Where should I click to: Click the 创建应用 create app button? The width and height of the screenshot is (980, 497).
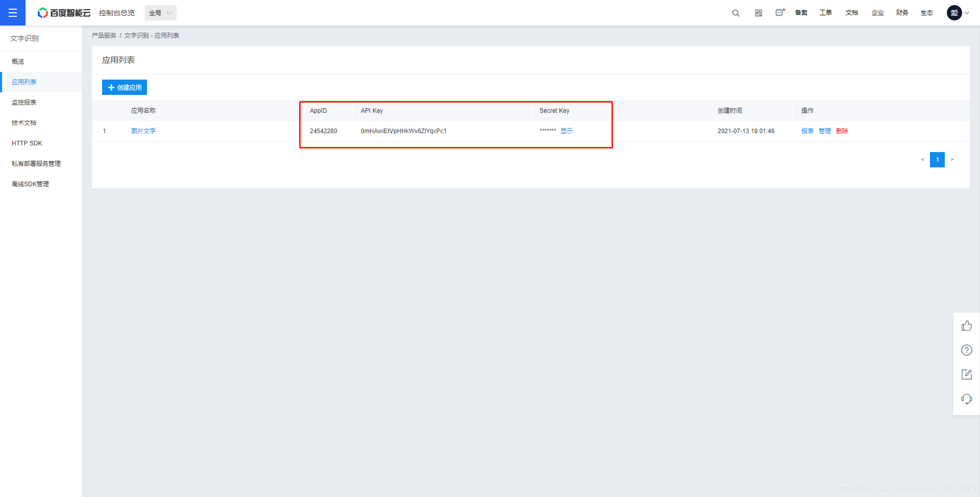coord(125,87)
